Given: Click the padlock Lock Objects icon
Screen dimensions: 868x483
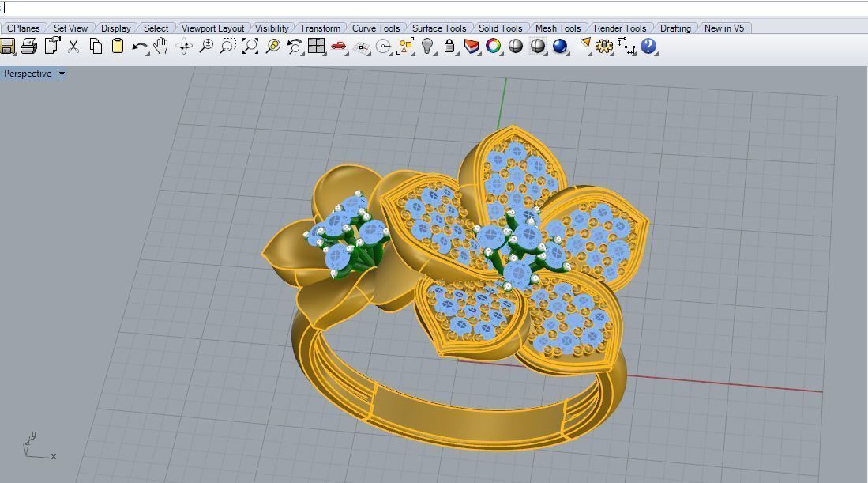Looking at the screenshot, I should click(449, 46).
